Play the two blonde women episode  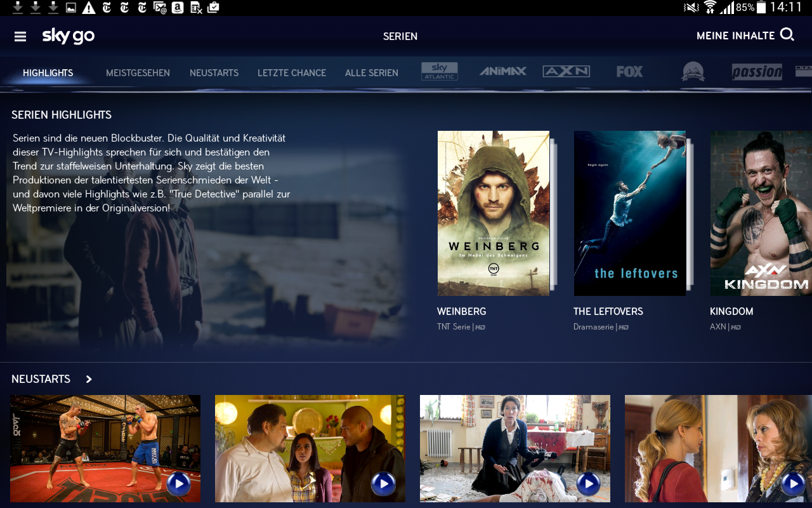[x=794, y=485]
